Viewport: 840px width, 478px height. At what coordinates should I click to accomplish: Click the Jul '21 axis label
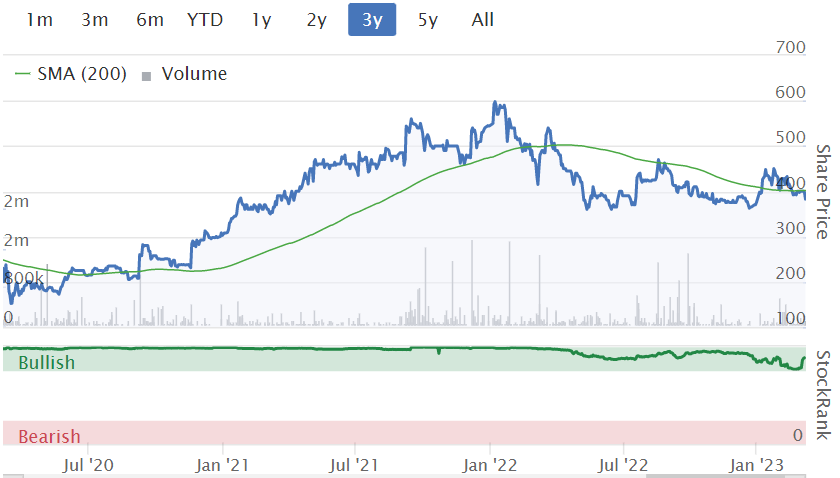(354, 465)
